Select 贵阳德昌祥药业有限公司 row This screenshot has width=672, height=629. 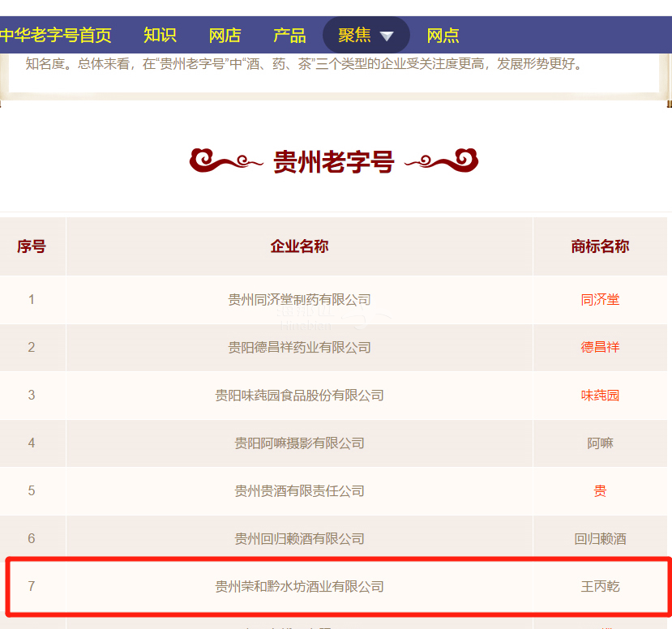click(x=299, y=348)
